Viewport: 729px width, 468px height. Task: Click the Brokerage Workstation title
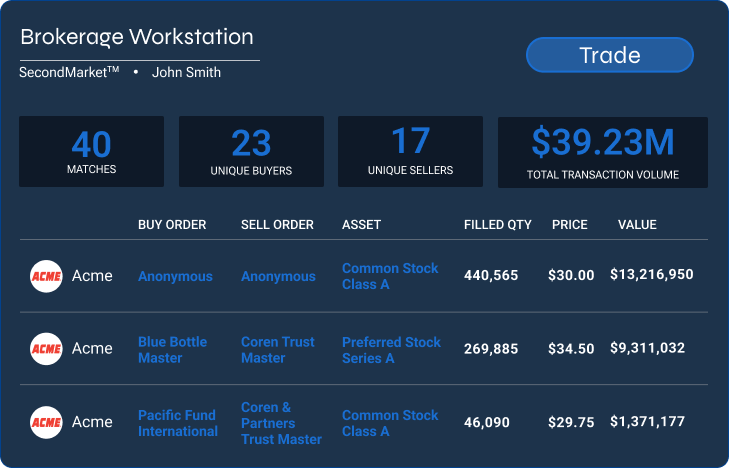point(137,37)
